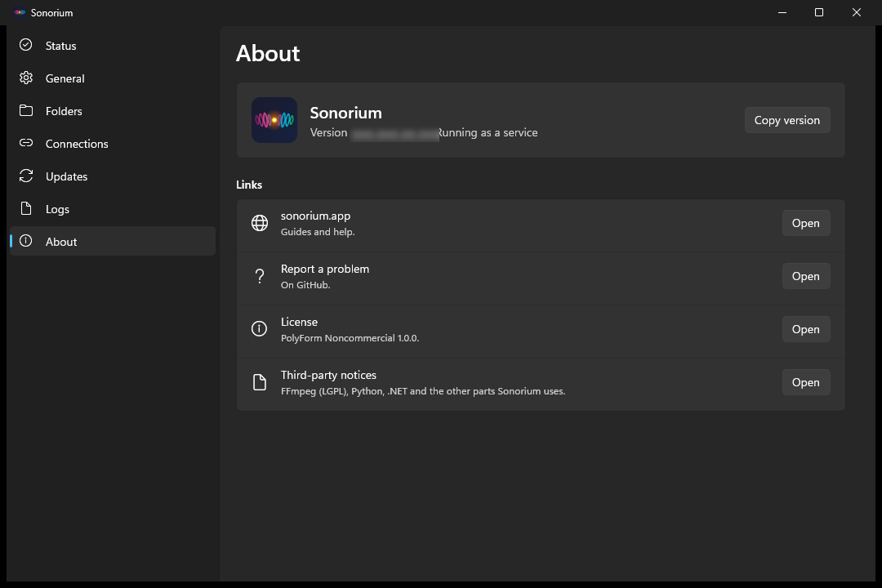
Task: Click the Connections link icon
Action: pos(26,143)
